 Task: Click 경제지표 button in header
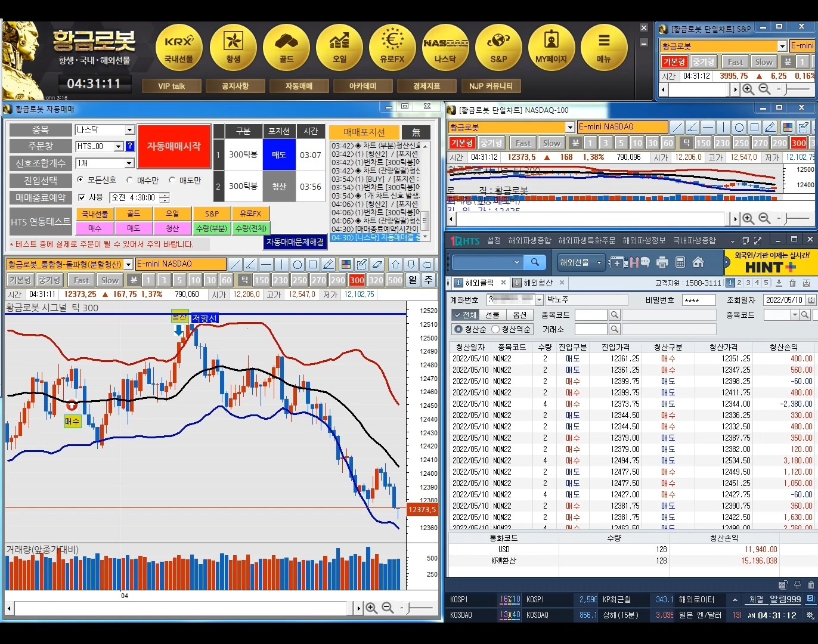click(x=427, y=86)
